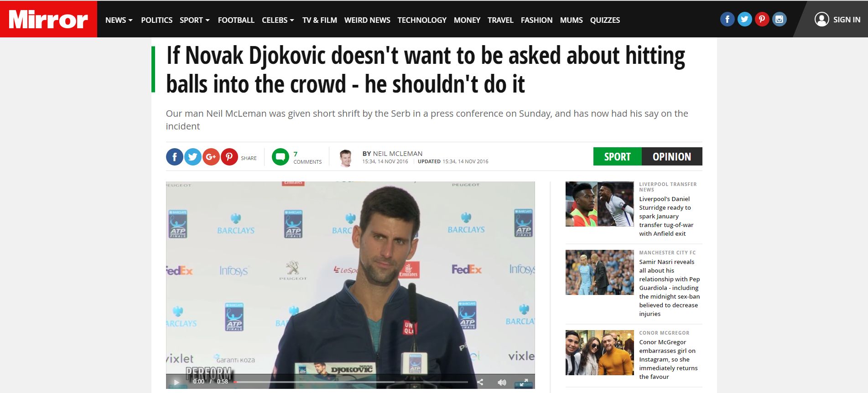
Task: Click the green SPORT category tag
Action: [x=617, y=156]
